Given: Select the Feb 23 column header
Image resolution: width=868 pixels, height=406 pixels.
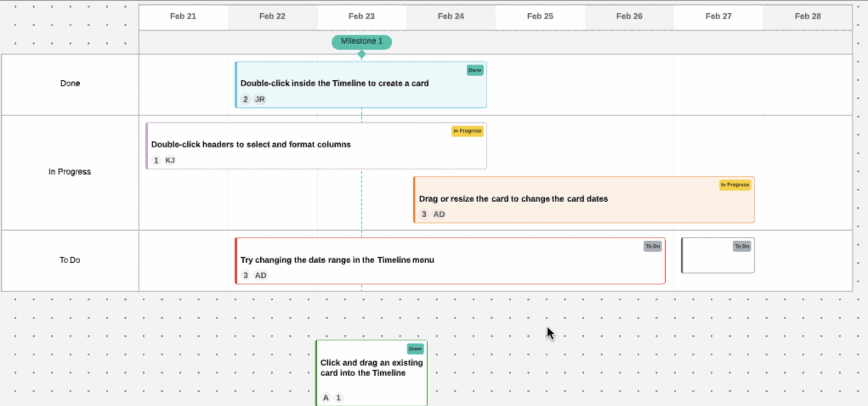Looking at the screenshot, I should (x=362, y=16).
